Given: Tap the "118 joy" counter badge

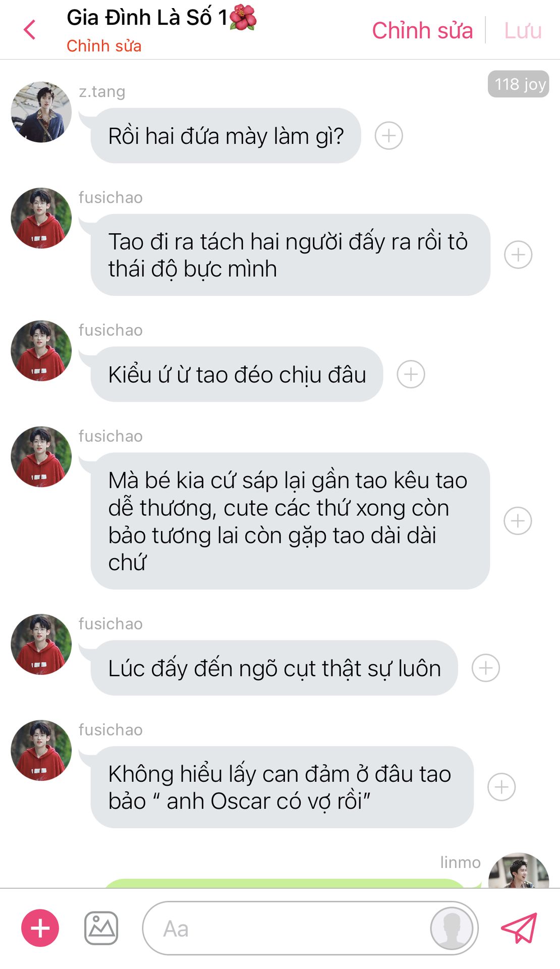Looking at the screenshot, I should [518, 84].
